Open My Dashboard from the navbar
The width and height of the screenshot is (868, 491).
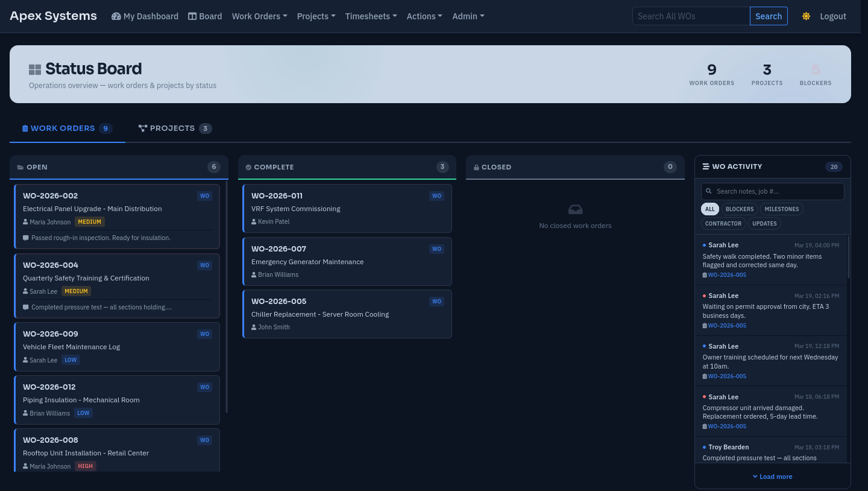[145, 16]
